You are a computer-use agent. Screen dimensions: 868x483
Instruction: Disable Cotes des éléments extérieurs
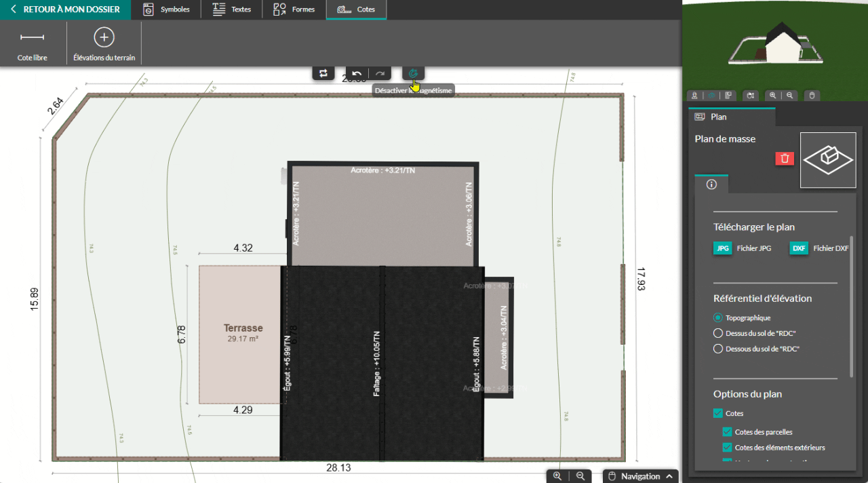click(726, 447)
